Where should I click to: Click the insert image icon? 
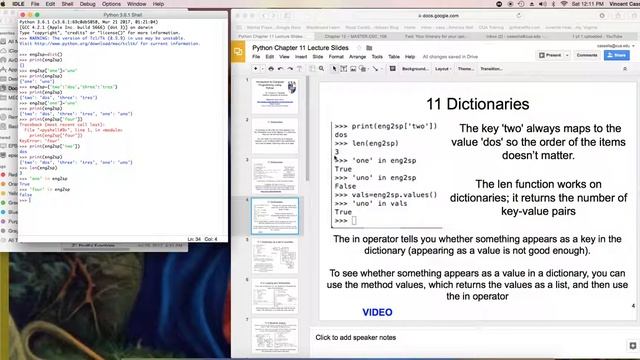[x=353, y=69]
